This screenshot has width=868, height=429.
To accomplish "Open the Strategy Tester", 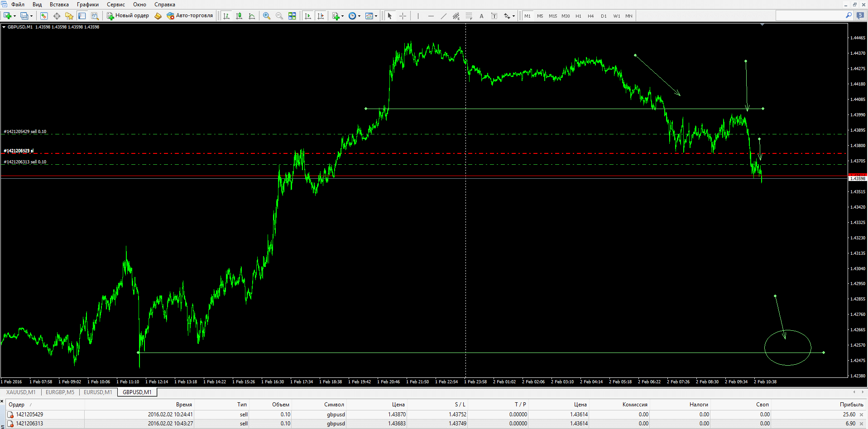I will 95,16.
